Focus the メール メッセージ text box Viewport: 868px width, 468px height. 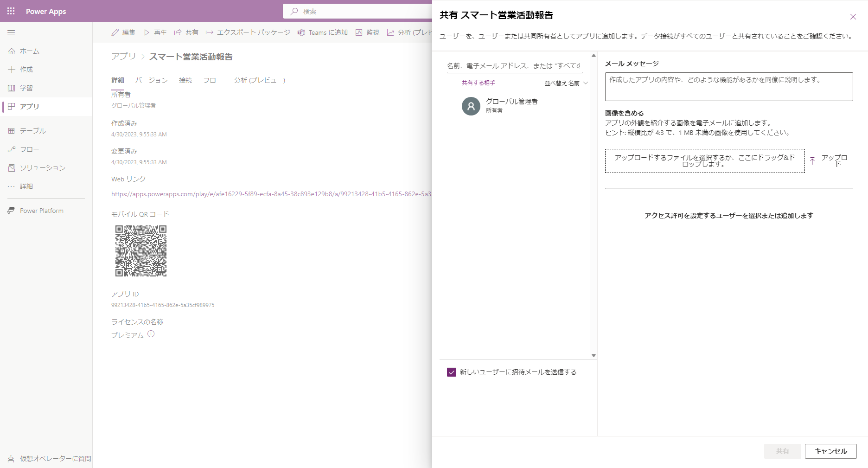[729, 87]
